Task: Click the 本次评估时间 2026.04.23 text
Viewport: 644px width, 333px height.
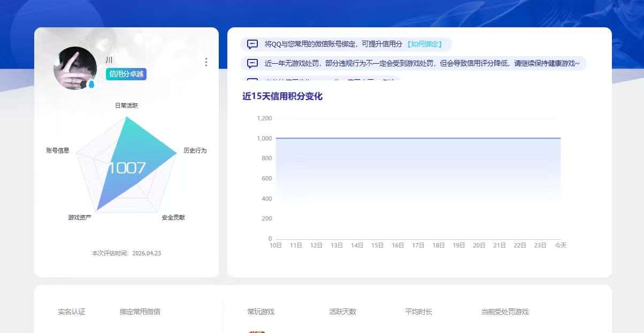Action: pos(126,253)
